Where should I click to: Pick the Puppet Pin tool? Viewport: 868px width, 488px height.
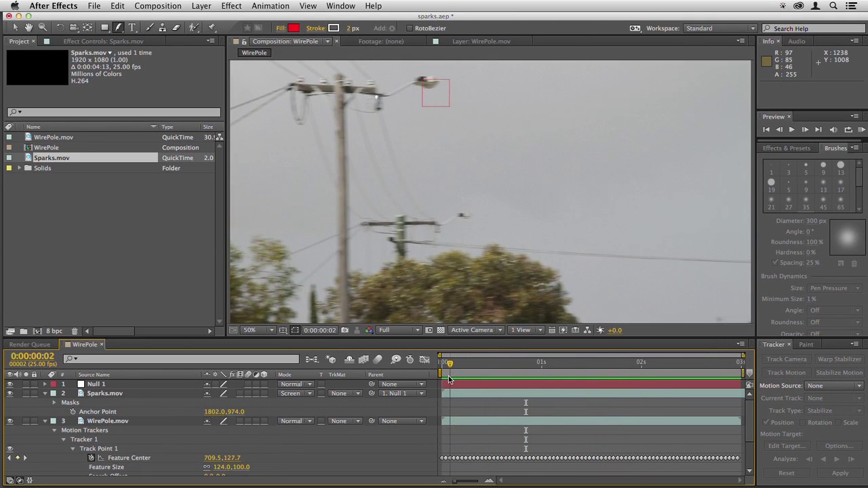212,28
